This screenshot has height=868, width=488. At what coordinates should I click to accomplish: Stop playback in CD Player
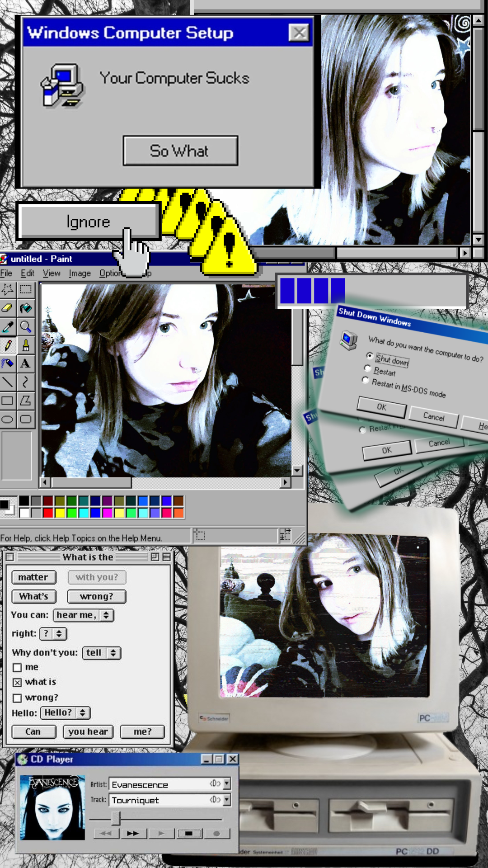pos(189,833)
